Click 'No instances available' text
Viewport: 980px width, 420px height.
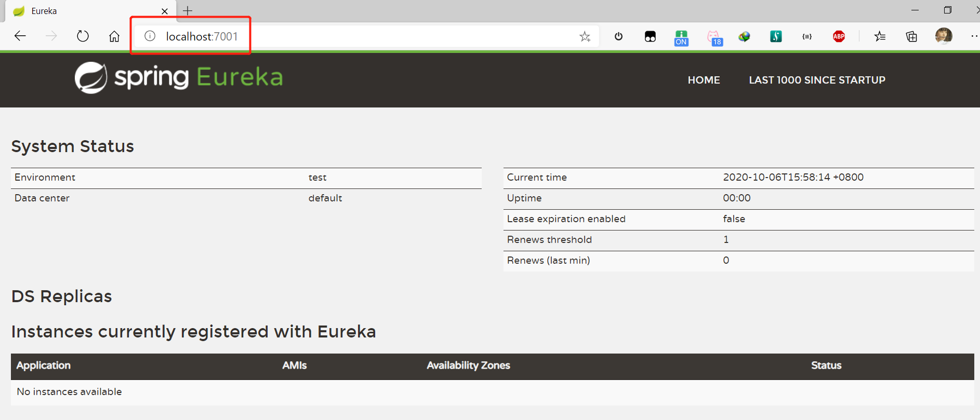pos(69,391)
